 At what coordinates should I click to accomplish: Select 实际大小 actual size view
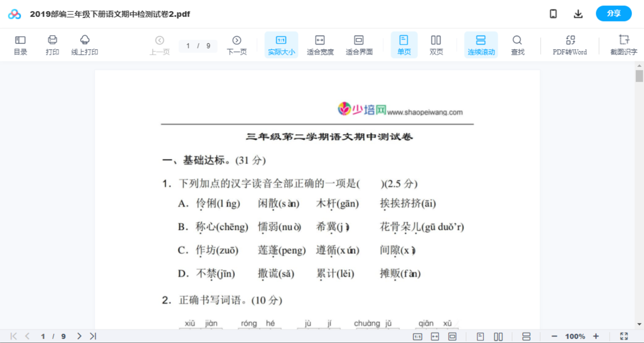pos(281,45)
